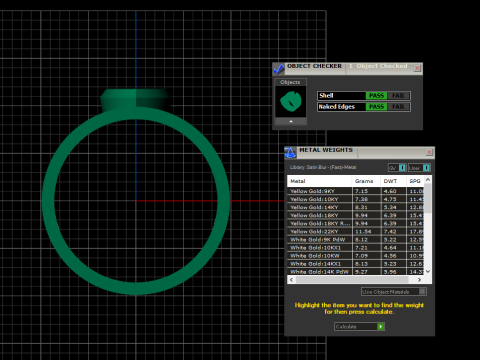Select White Gold:14K PdW row
This screenshot has width=480, height=360.
(356, 272)
